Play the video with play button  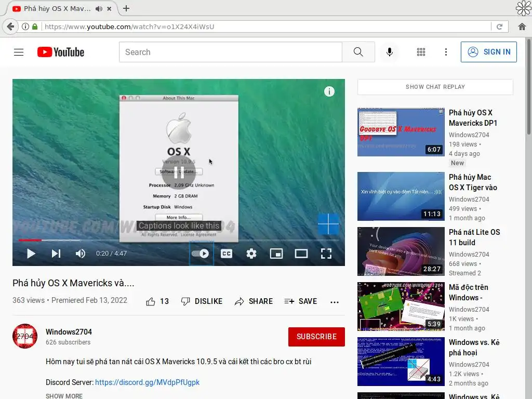point(31,254)
